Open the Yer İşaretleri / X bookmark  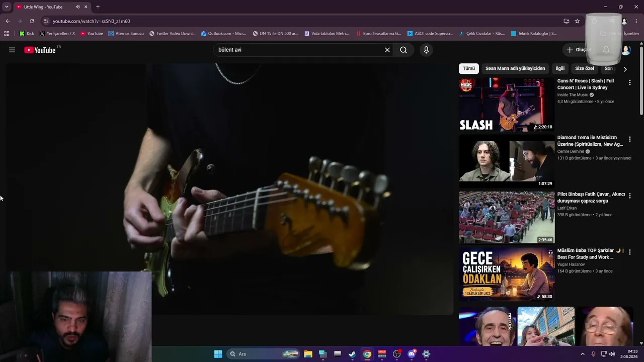pyautogui.click(x=57, y=34)
